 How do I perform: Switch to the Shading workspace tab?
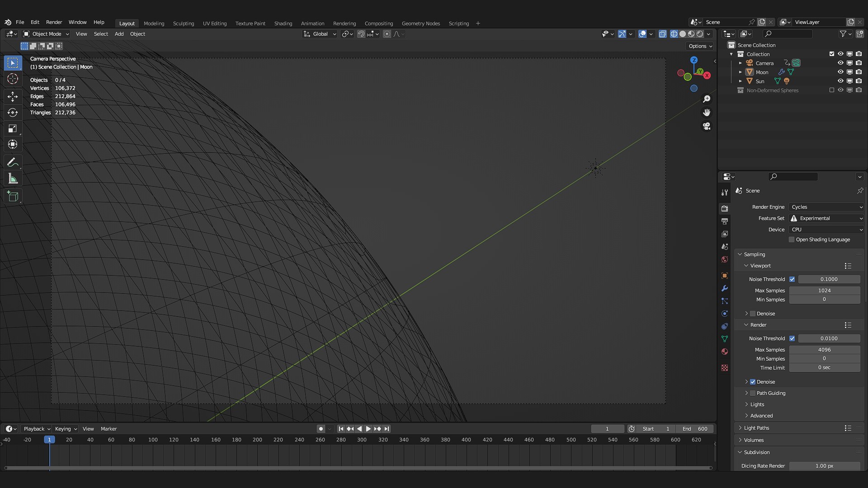pyautogui.click(x=283, y=23)
